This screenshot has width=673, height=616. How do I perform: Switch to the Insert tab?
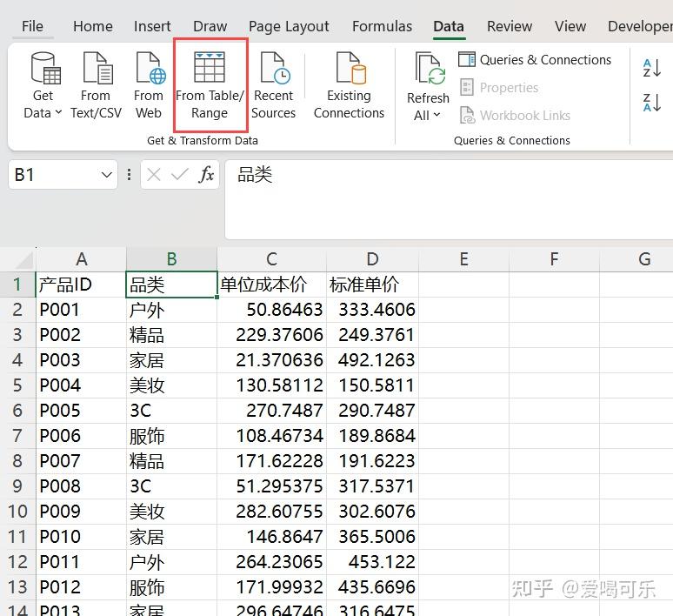[152, 26]
